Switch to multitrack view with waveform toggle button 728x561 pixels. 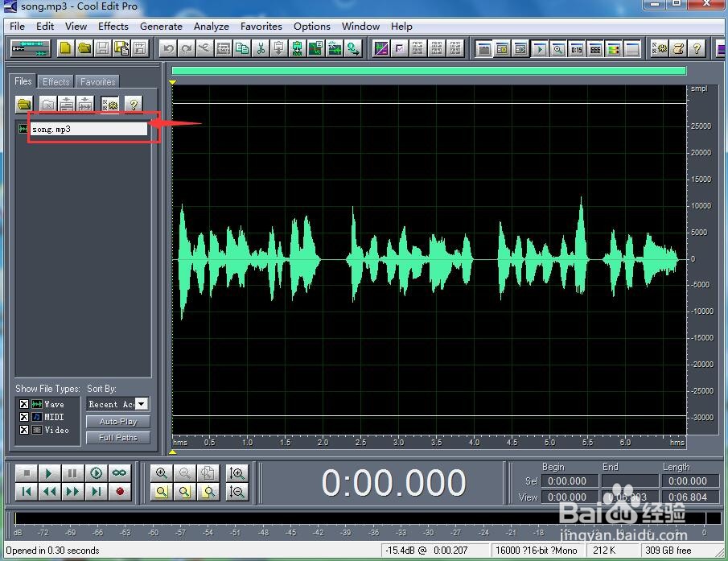pos(31,48)
